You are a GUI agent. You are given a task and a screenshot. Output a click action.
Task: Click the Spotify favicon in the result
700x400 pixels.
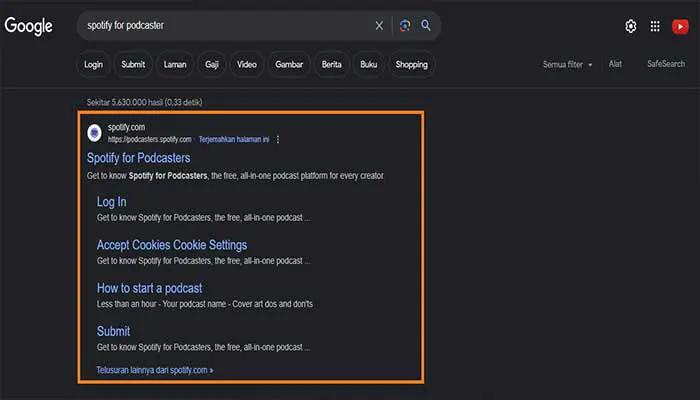(94, 132)
